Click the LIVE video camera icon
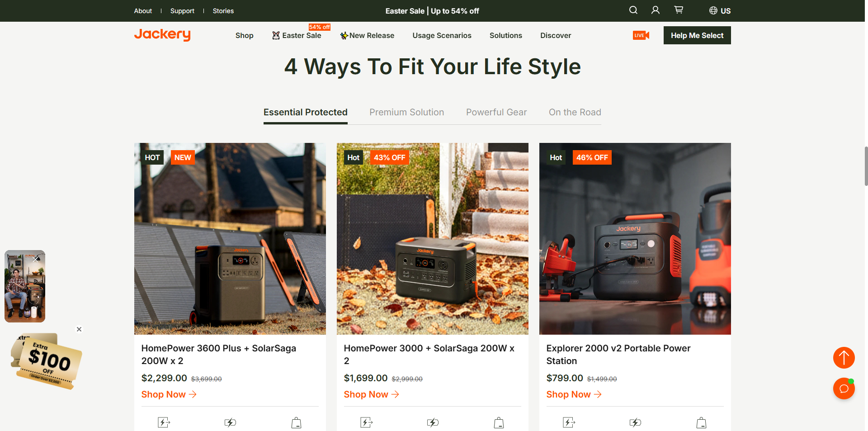Screen dimensions: 868x431 point(641,35)
